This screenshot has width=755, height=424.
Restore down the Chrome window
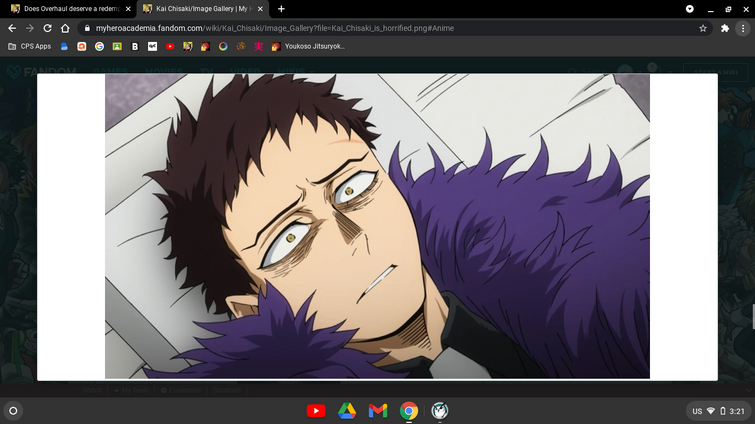(729, 9)
